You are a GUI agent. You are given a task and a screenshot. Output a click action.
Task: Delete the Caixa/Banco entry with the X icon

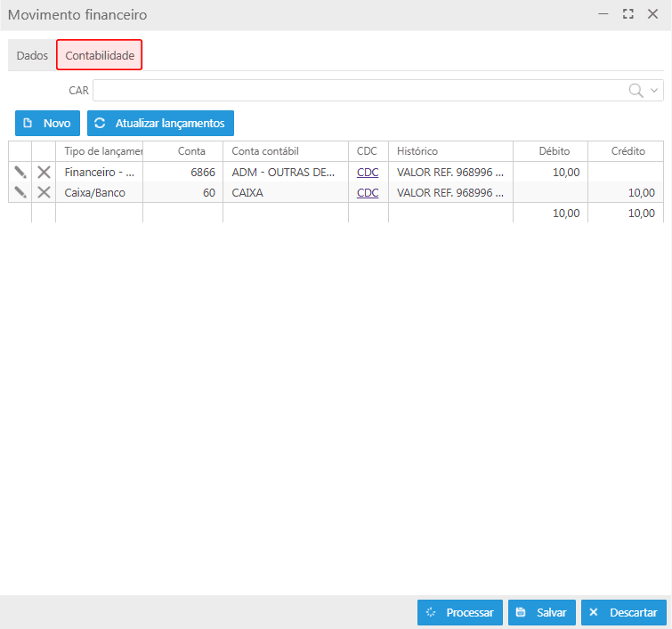[44, 192]
